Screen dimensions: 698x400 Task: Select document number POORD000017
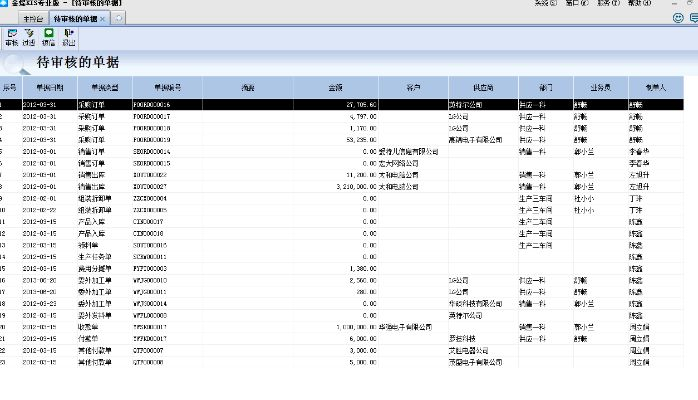(152, 117)
